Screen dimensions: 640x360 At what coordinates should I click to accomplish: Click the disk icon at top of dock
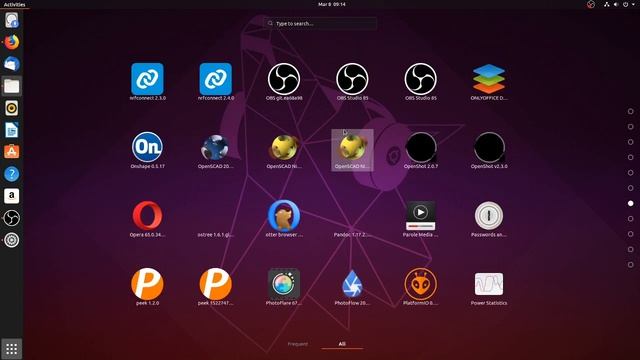point(11,20)
